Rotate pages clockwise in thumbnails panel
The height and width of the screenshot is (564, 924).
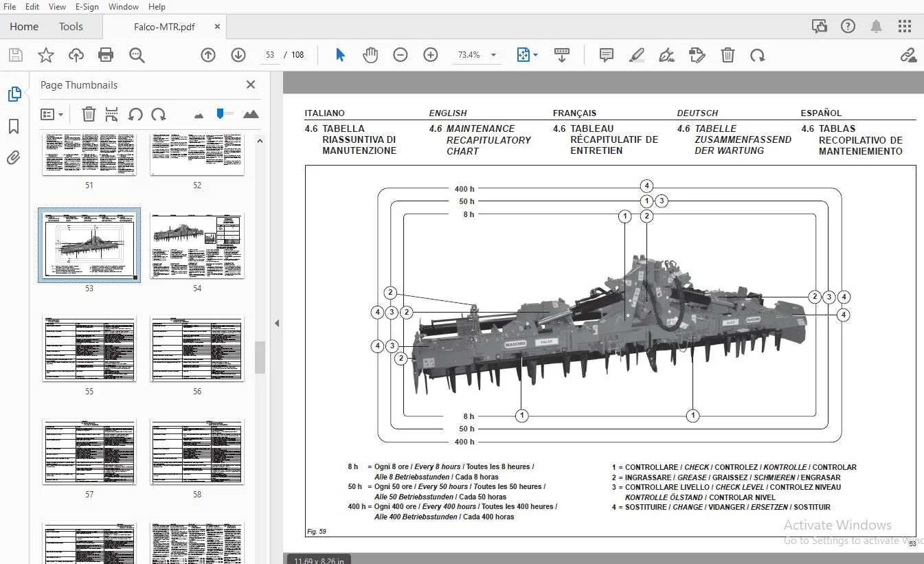[x=159, y=114]
